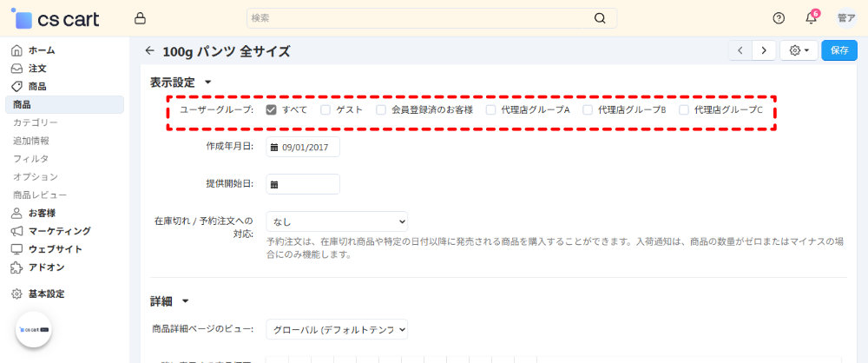Open the 注文 menu in sidebar
This screenshot has width=868, height=363.
tap(37, 68)
